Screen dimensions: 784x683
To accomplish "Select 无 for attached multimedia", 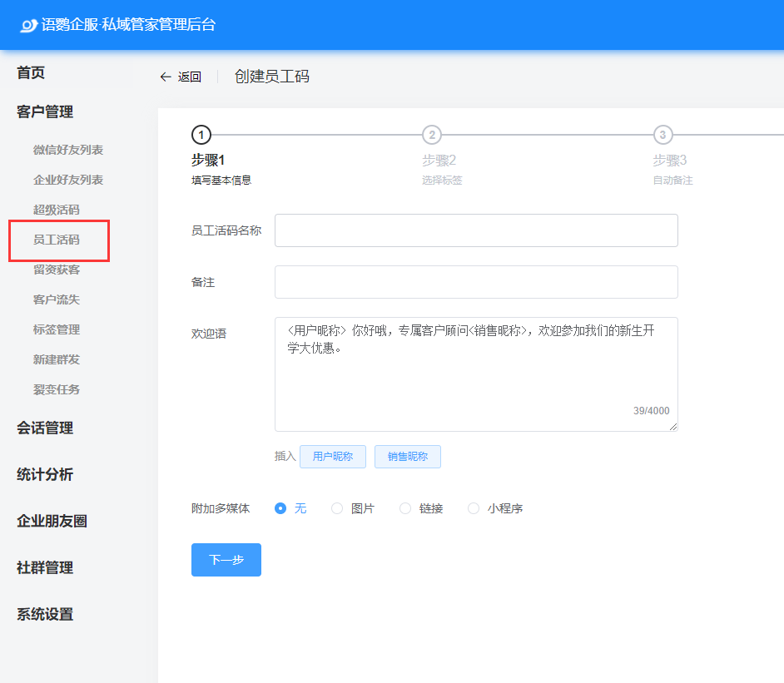I will [x=280, y=508].
